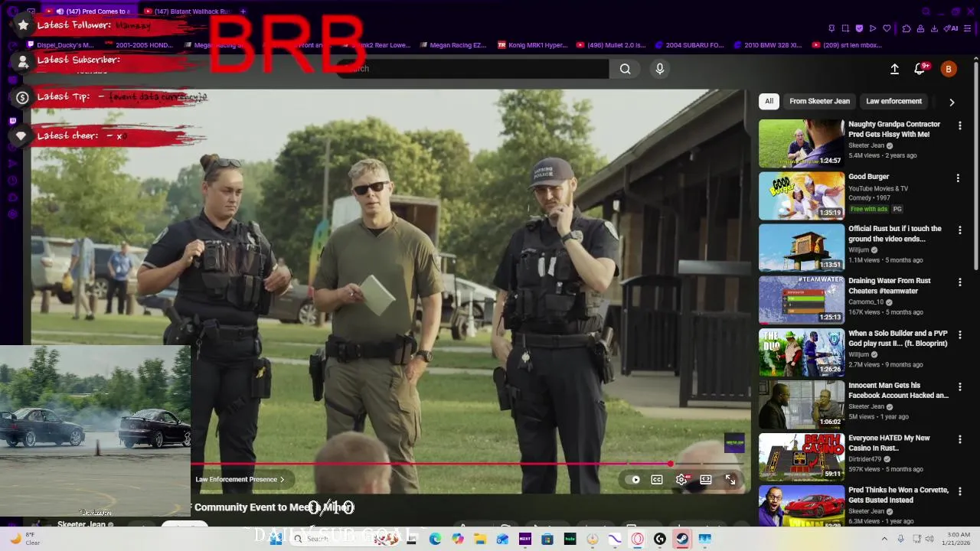Open Innocent Man Gets his Facebook title

[898, 390]
